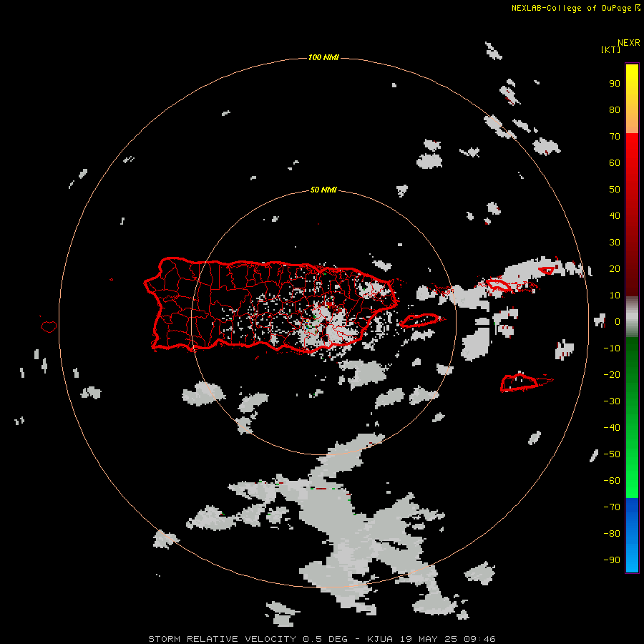Click the -70 value on the velocity scale
Image resolution: width=644 pixels, height=644 pixels.
pyautogui.click(x=612, y=507)
